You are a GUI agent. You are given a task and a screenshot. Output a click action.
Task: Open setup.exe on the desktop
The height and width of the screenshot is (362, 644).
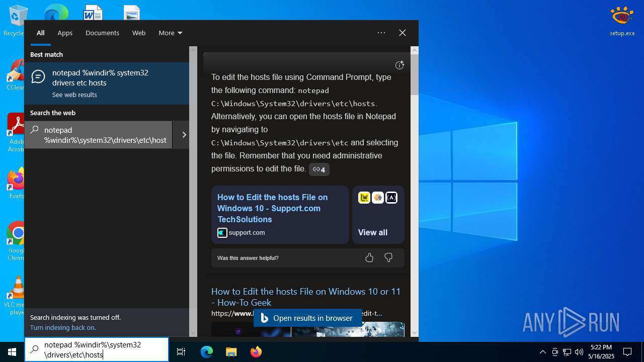[622, 21]
